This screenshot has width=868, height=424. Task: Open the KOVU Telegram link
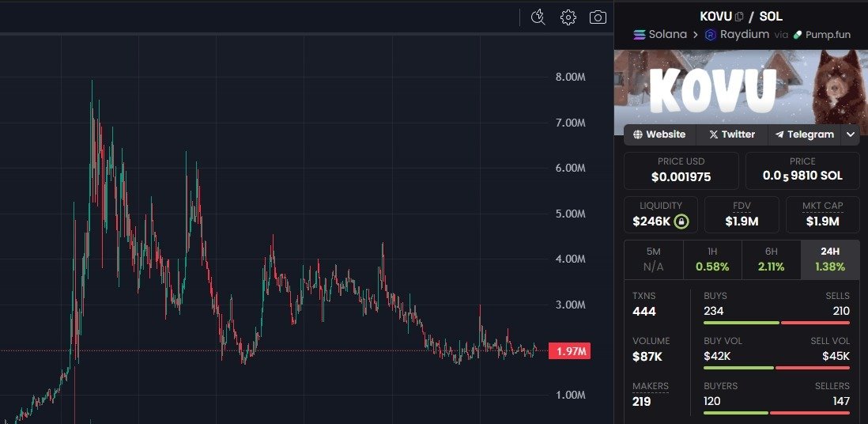pos(804,134)
